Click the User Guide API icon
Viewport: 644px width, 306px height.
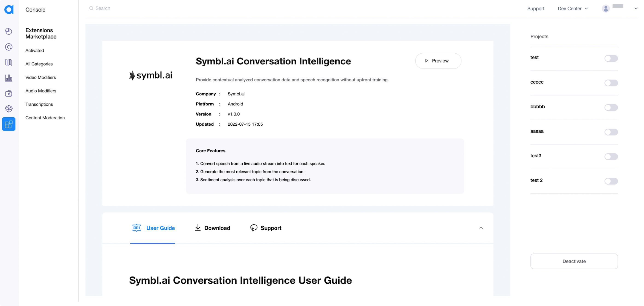[136, 228]
